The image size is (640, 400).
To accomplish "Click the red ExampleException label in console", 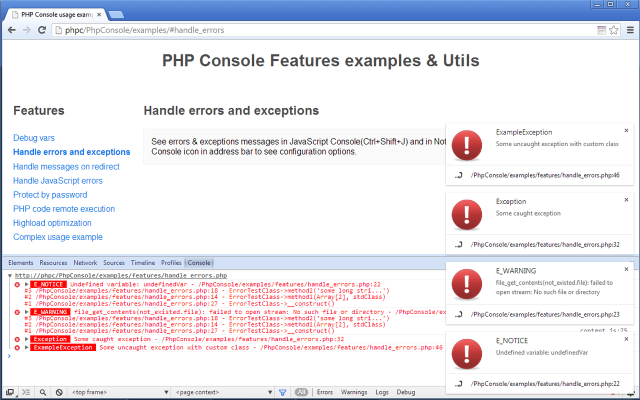I will (63, 347).
